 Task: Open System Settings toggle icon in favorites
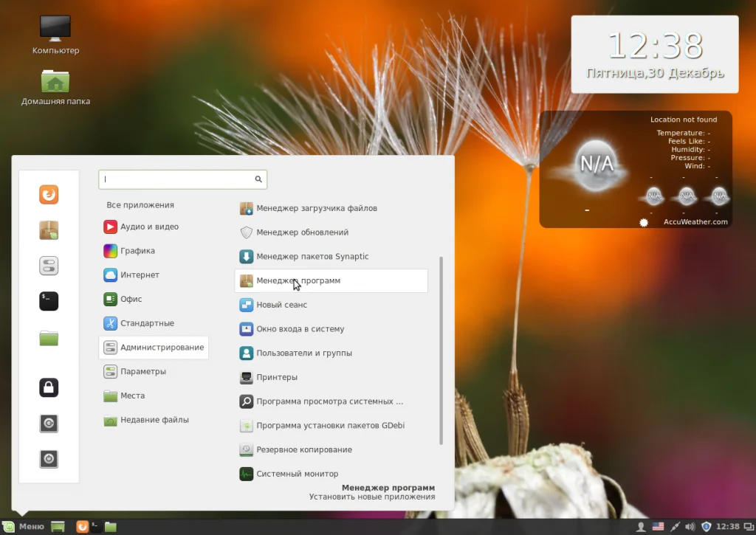tap(49, 266)
